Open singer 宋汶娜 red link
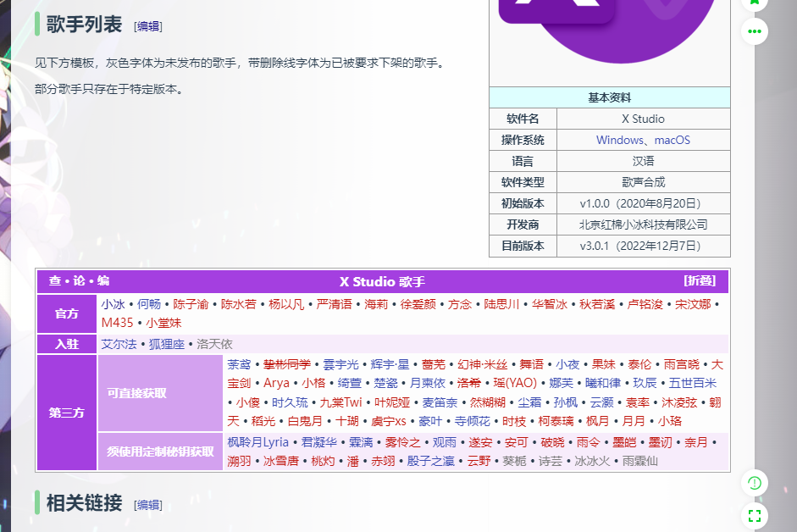This screenshot has height=532, width=797. tap(693, 304)
